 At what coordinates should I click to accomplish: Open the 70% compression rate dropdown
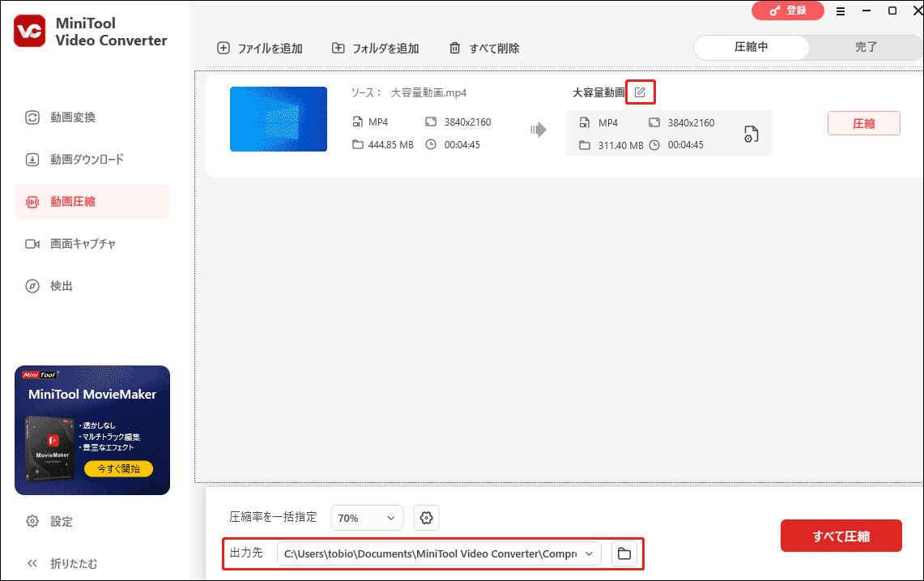point(367,518)
